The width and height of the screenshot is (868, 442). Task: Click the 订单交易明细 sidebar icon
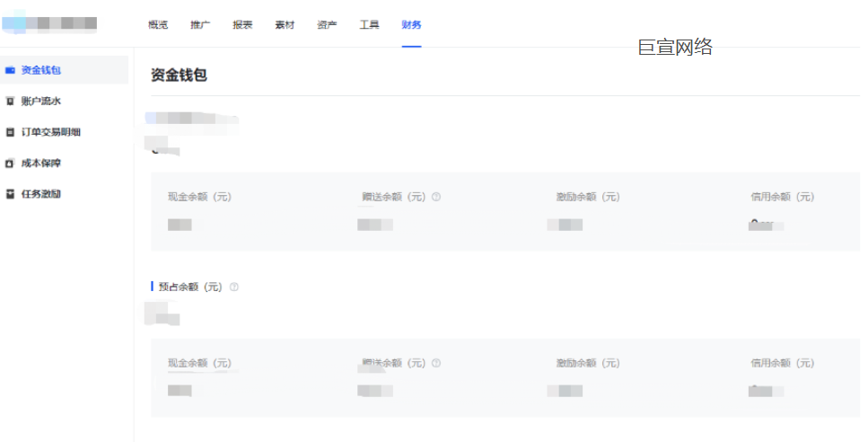[x=10, y=132]
